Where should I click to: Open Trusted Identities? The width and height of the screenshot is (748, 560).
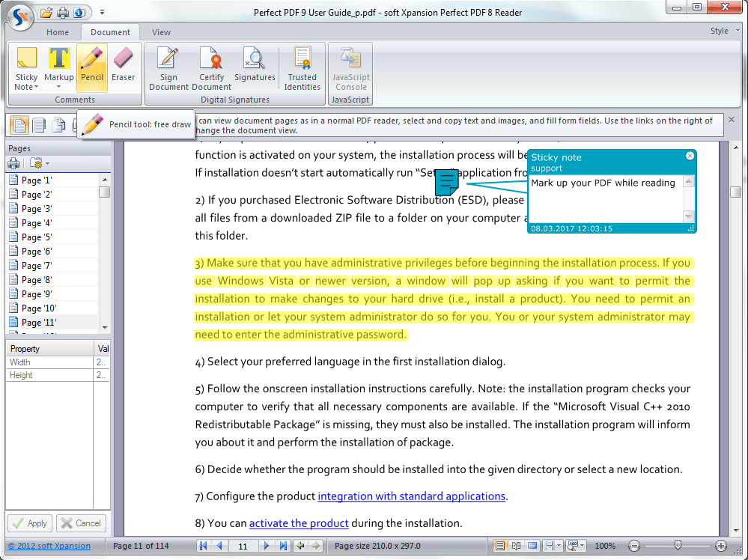tap(302, 68)
